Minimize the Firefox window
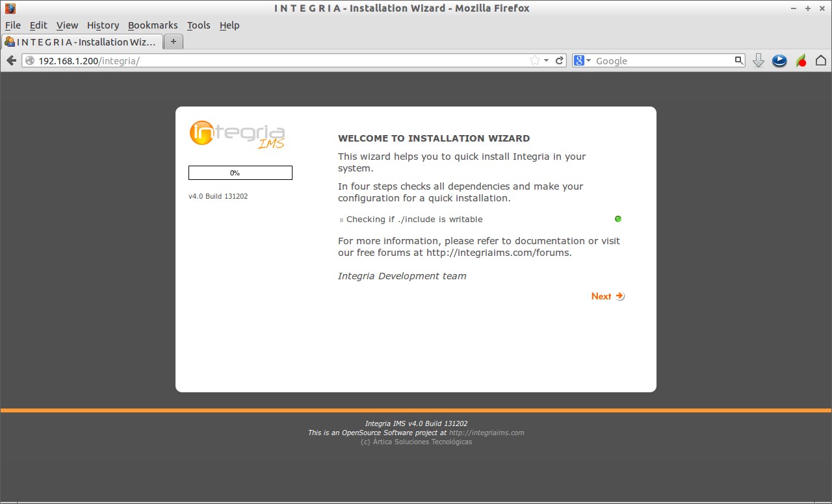Screen dimensions: 832x504 [794, 8]
